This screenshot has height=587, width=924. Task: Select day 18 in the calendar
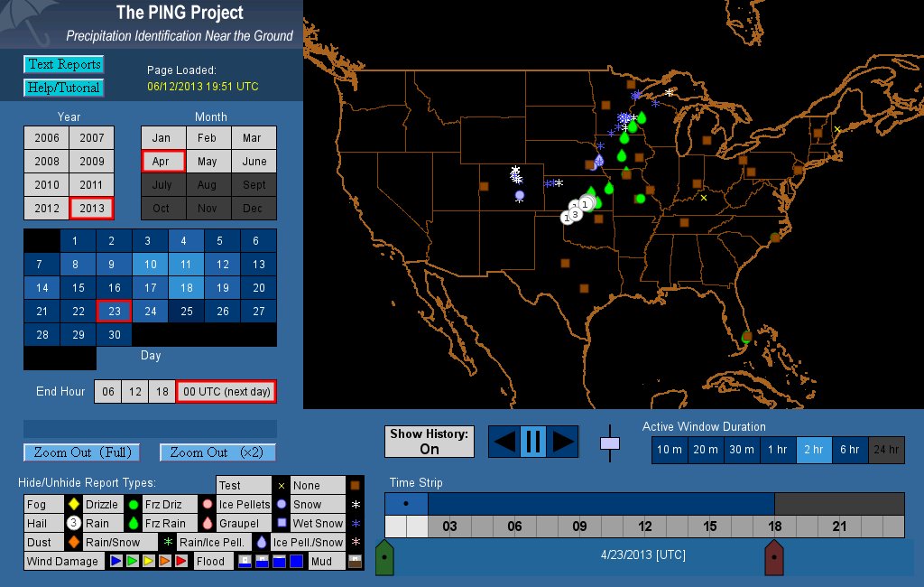pos(185,288)
